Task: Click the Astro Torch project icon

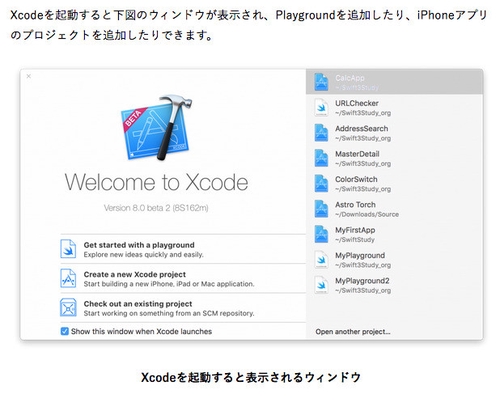Action: pyautogui.click(x=321, y=209)
